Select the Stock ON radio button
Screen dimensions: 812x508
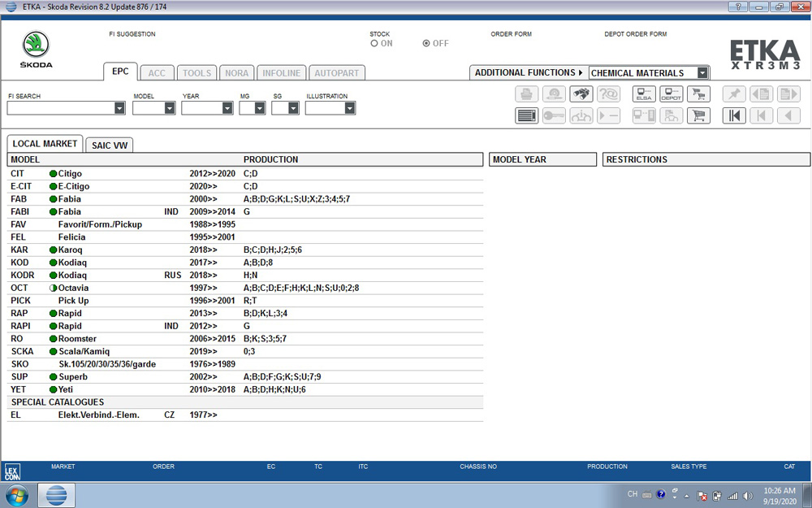point(374,44)
